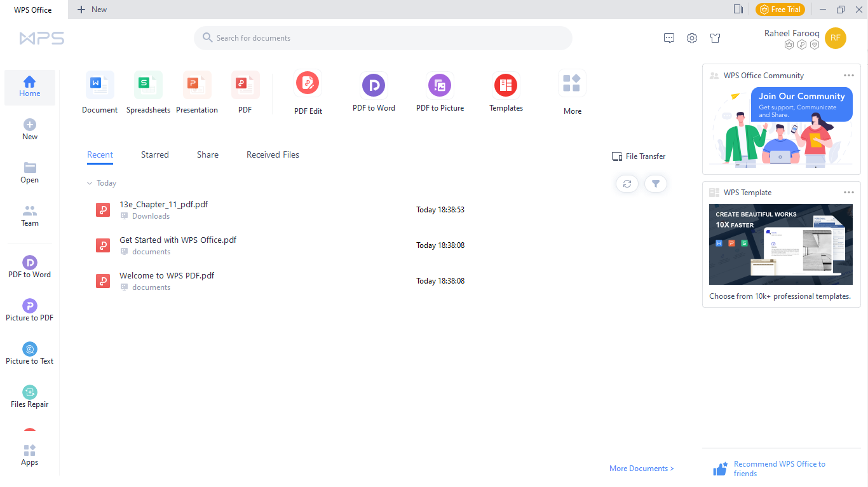Open the Files Repair tool

(29, 395)
